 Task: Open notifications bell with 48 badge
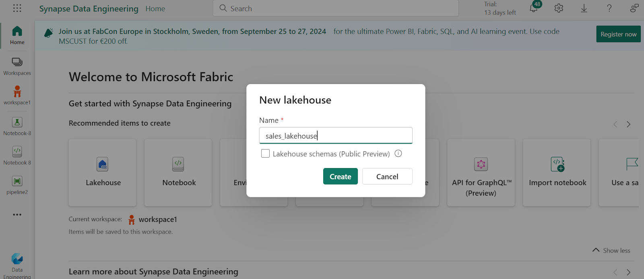[534, 8]
